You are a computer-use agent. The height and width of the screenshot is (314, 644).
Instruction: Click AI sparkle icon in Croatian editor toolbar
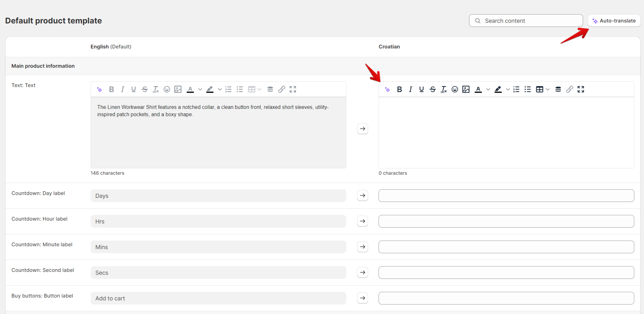387,90
